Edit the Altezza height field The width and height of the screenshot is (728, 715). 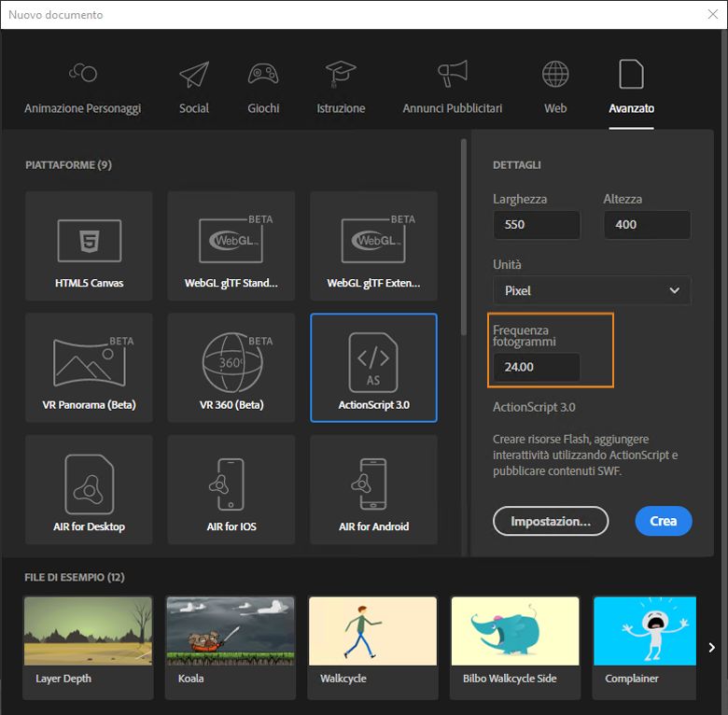647,225
